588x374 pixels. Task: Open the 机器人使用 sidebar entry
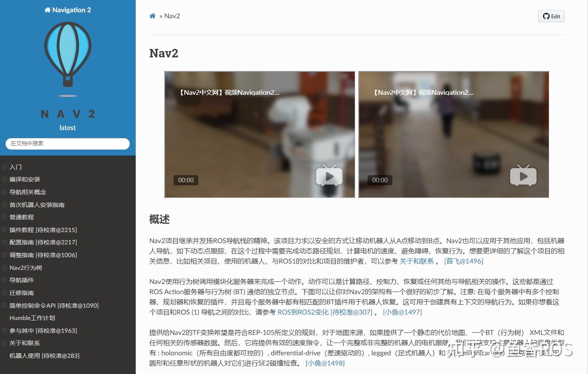[x=44, y=356]
